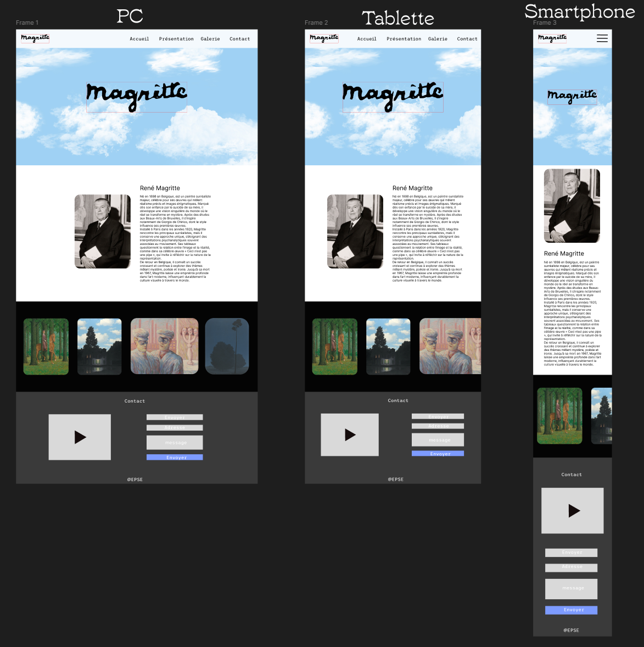Select the Frame 1 label
This screenshot has width=644, height=647.
coord(27,23)
